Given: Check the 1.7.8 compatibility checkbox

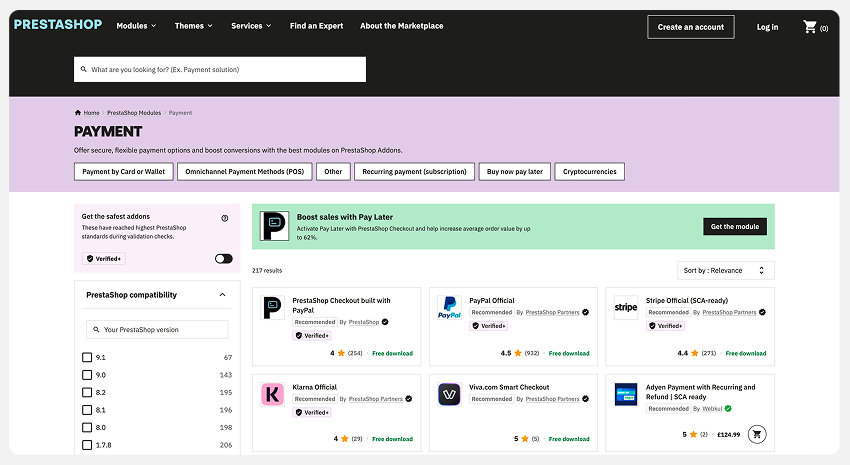Looking at the screenshot, I should [x=87, y=445].
